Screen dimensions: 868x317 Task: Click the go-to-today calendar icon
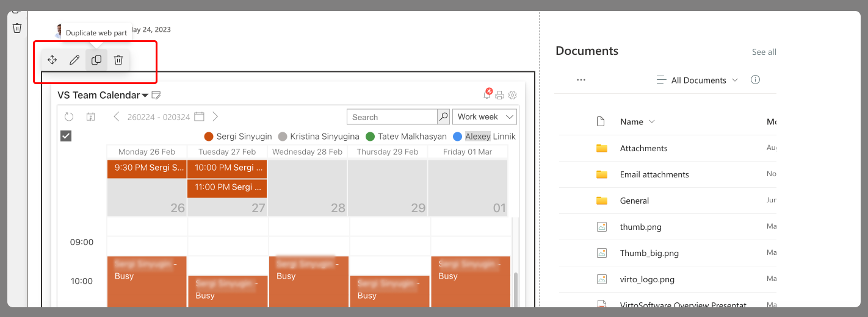coord(90,116)
